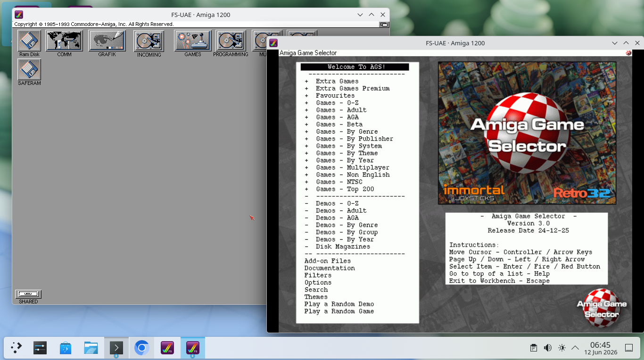
Task: Switch to the Konsole terminal taskbar entry
Action: (x=116, y=348)
